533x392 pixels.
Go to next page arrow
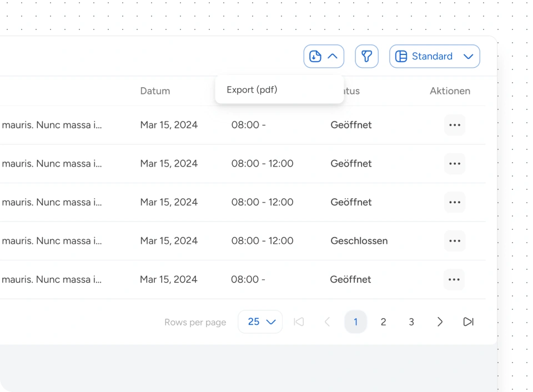[x=440, y=322]
